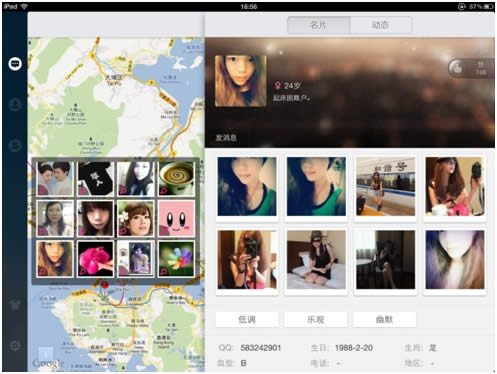This screenshot has width=497, height=374.
Task: Select the 乐观 tag
Action: tap(316, 320)
